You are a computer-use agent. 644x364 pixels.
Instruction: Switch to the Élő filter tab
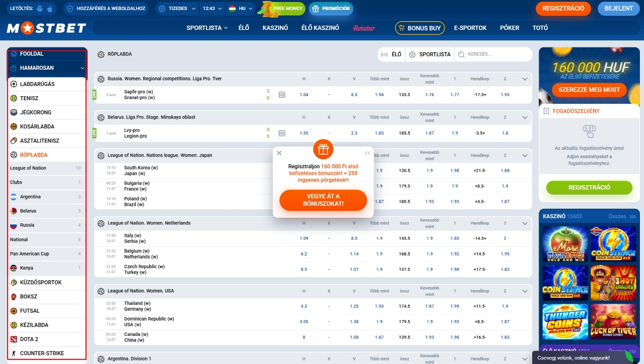pyautogui.click(x=392, y=55)
